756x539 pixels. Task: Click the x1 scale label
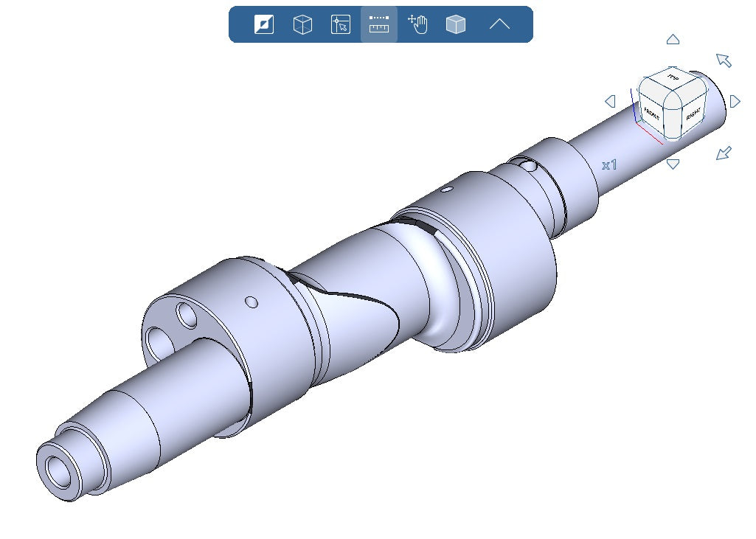point(609,165)
